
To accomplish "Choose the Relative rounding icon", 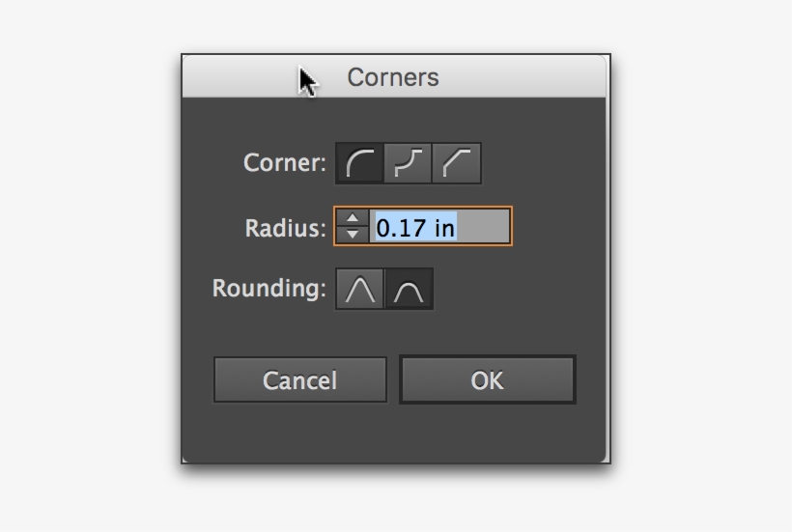I will (410, 290).
